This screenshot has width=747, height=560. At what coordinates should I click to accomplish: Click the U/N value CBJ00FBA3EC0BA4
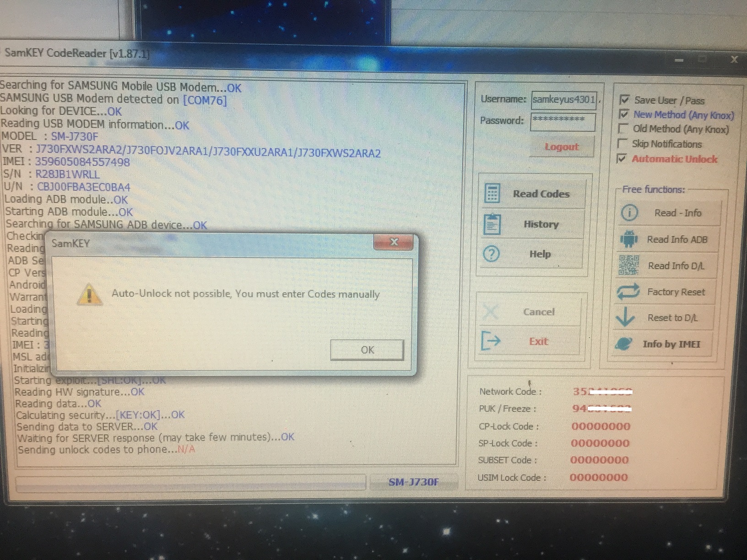84,187
